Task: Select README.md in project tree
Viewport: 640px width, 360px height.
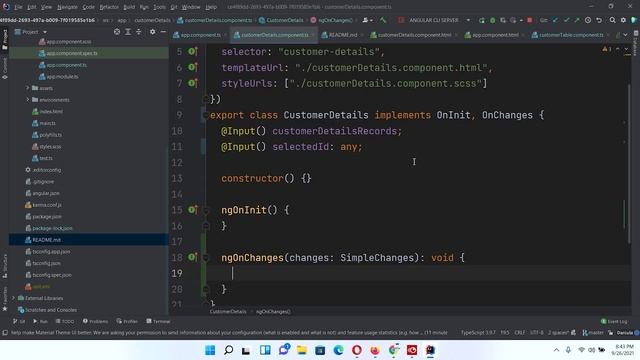Action: pyautogui.click(x=88, y=240)
